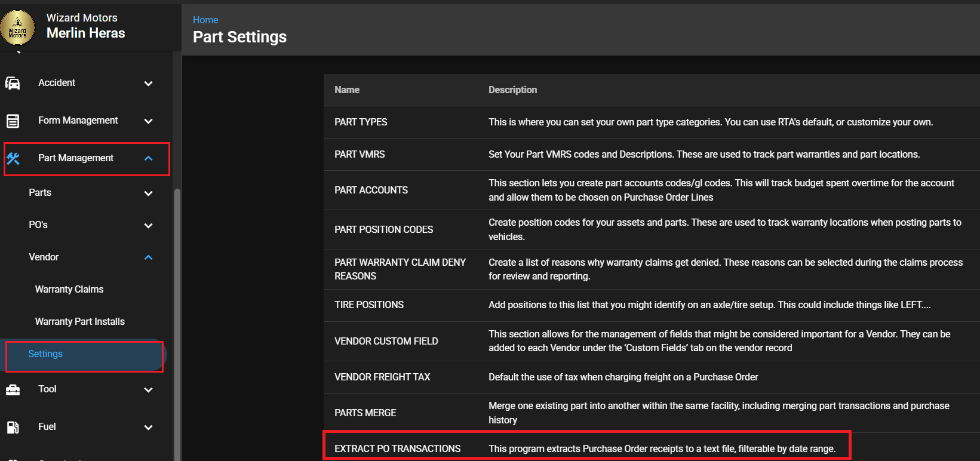Click the Fuel pump icon

coord(13,427)
